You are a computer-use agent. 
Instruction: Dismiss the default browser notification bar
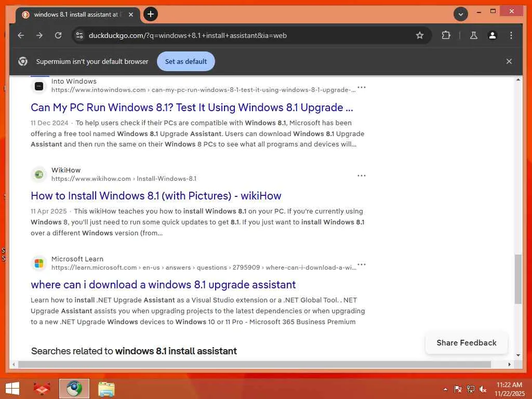coord(509,61)
